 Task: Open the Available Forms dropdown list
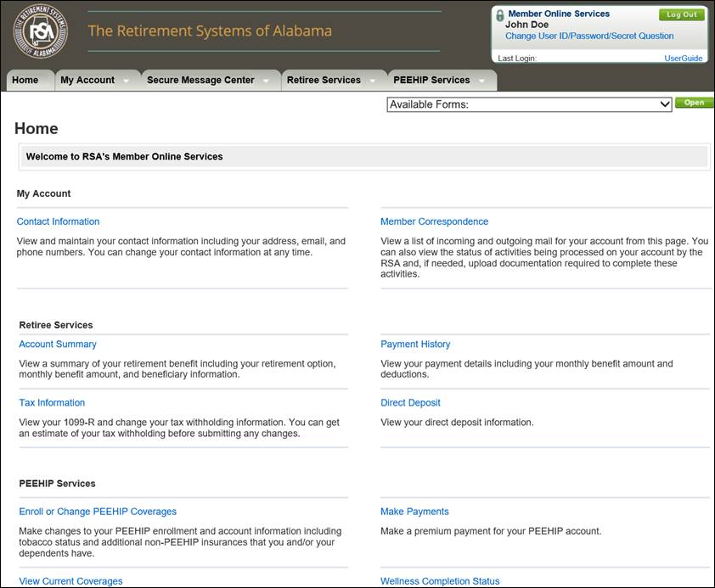point(529,104)
